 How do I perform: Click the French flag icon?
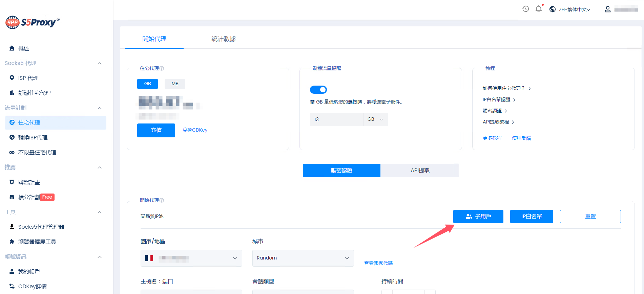(x=149, y=258)
